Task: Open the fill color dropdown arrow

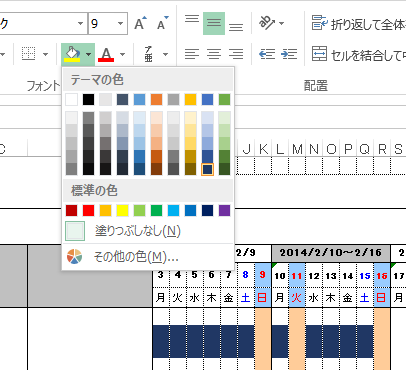Action: tap(88, 54)
